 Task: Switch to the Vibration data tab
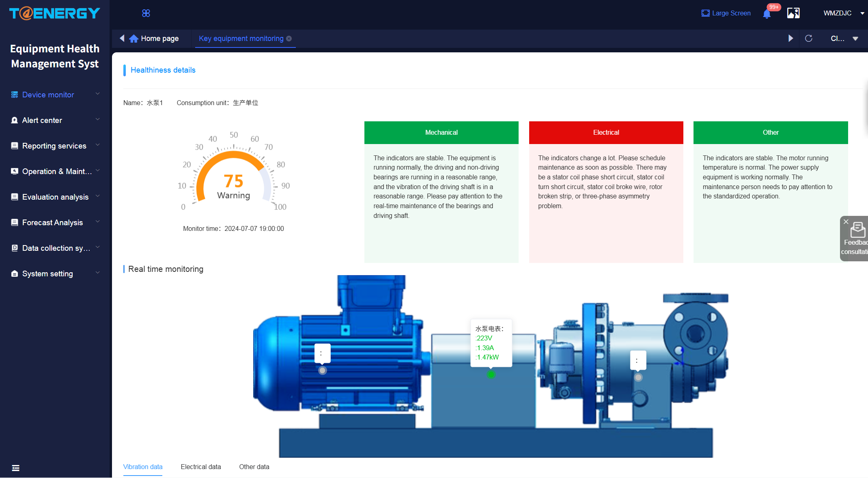pyautogui.click(x=143, y=467)
